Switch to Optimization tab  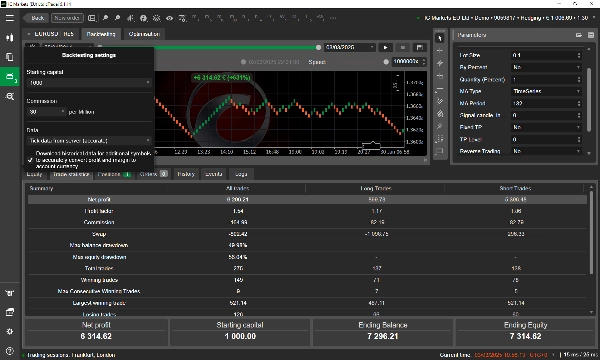(x=144, y=34)
